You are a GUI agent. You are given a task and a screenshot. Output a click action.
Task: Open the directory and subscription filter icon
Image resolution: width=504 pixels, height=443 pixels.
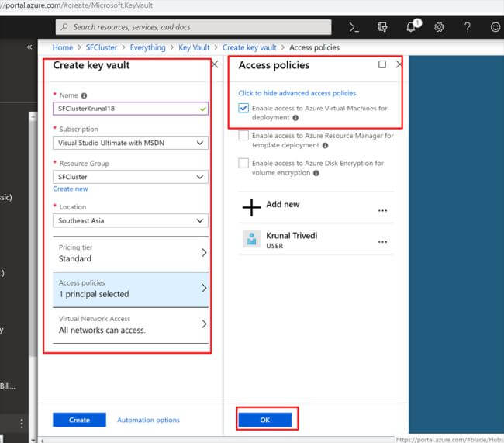click(x=382, y=27)
